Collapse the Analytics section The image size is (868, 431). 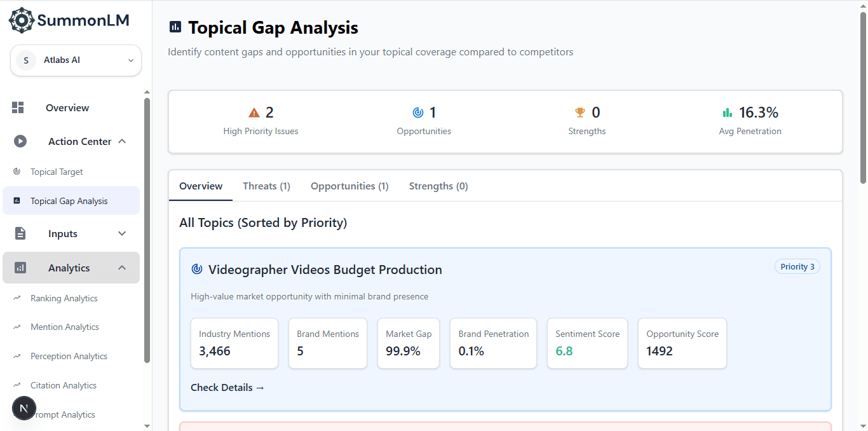[122, 268]
